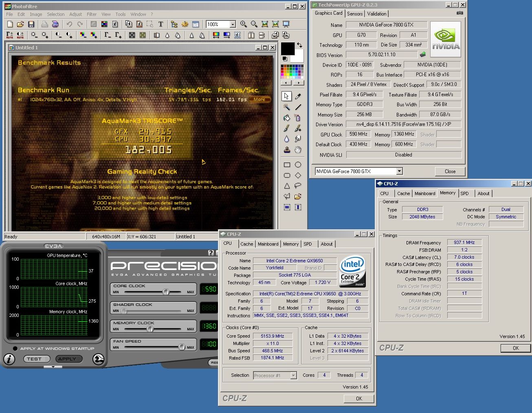Click the Fan Speed slider handle
This screenshot has width=532, height=413.
pos(182,347)
